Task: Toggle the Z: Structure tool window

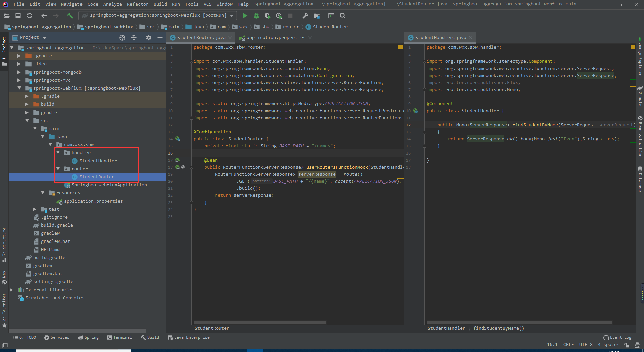Action: tap(4, 245)
